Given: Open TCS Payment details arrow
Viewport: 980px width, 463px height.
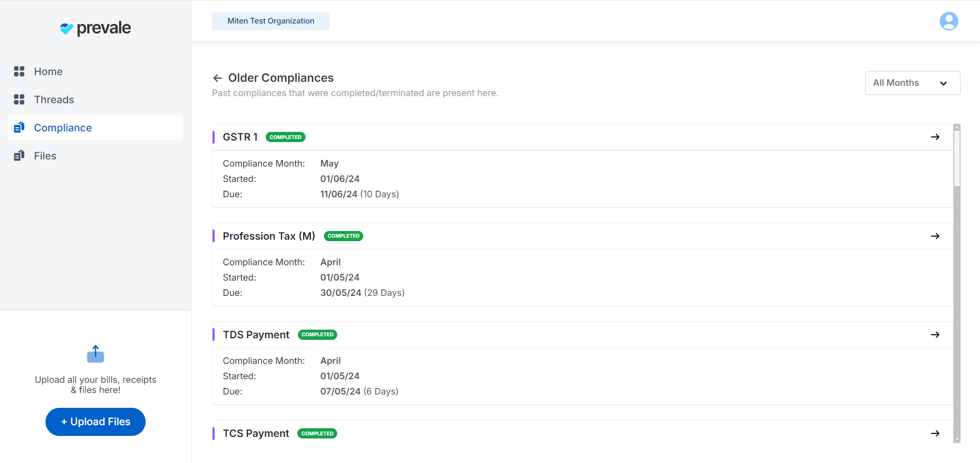Looking at the screenshot, I should pyautogui.click(x=935, y=433).
